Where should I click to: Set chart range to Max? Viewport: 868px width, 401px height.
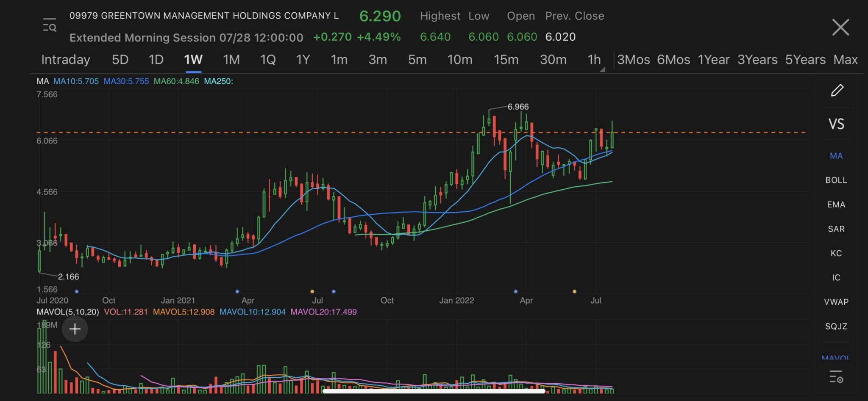point(846,60)
